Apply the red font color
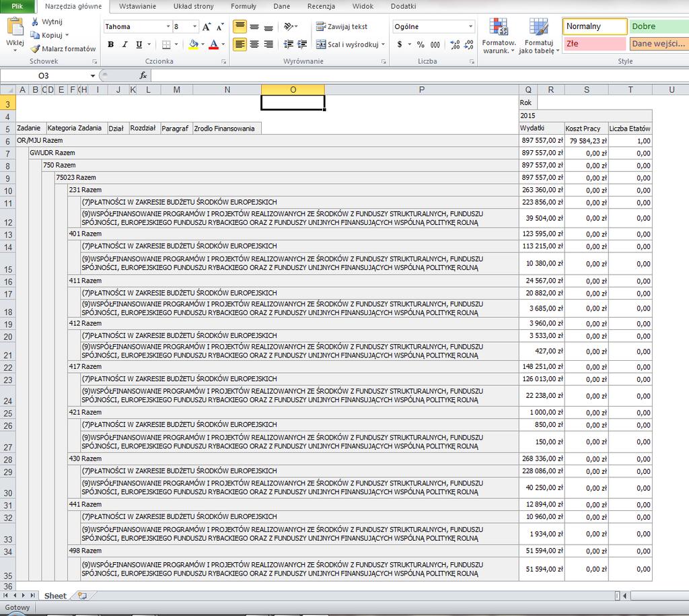This screenshot has height=616, width=689. tap(213, 44)
